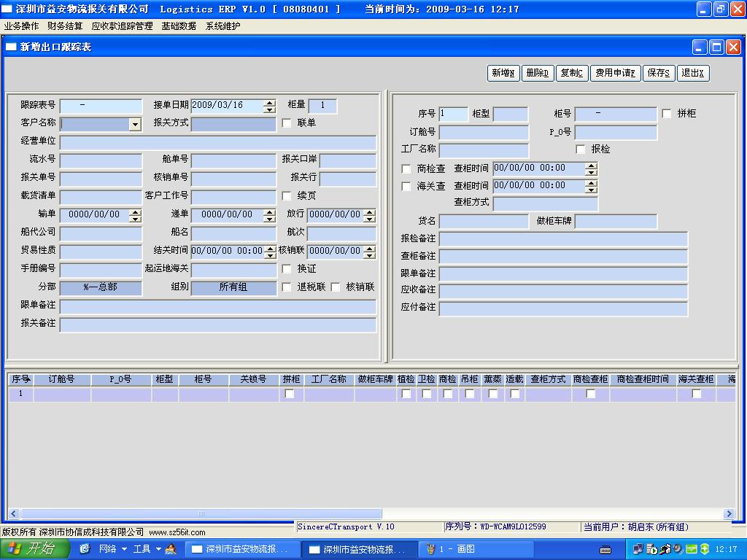This screenshot has height=560, width=747.
Task: Click into the 经营单位 input field
Action: click(x=218, y=142)
